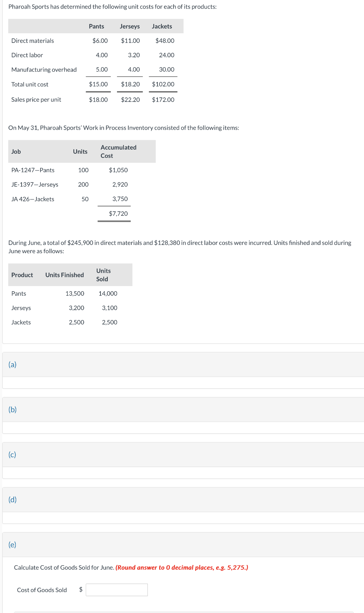The image size is (364, 613).
Task: Click the Direct labor row label
Action: pos(27,55)
